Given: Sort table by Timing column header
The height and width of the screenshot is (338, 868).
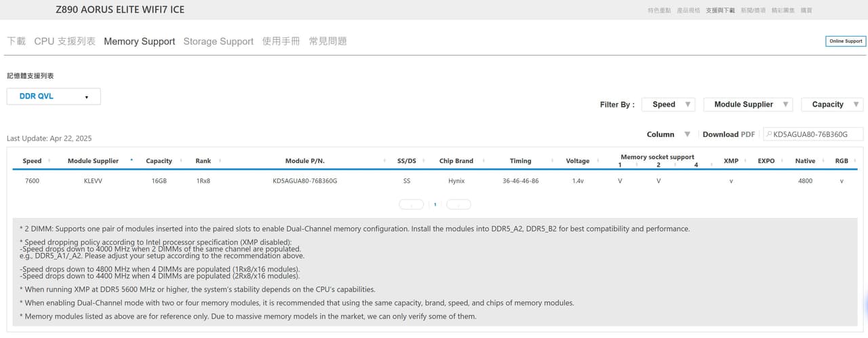Looking at the screenshot, I should pyautogui.click(x=520, y=161).
